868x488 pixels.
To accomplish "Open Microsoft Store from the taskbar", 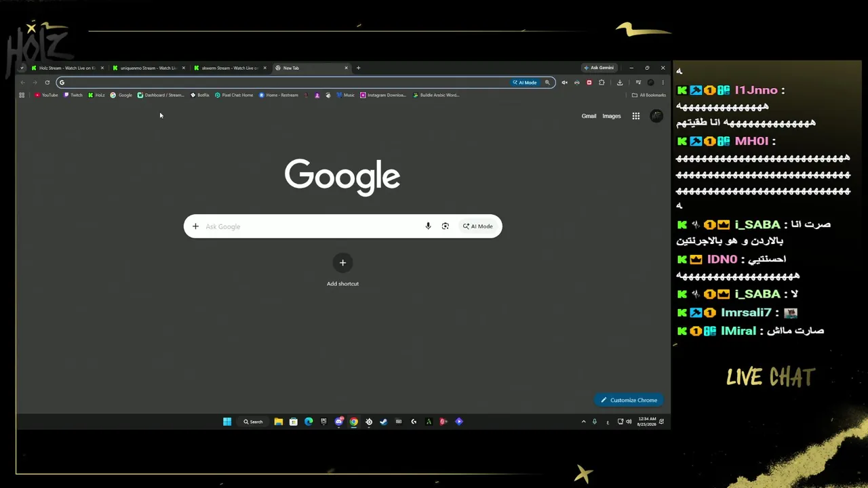I will [x=294, y=422].
